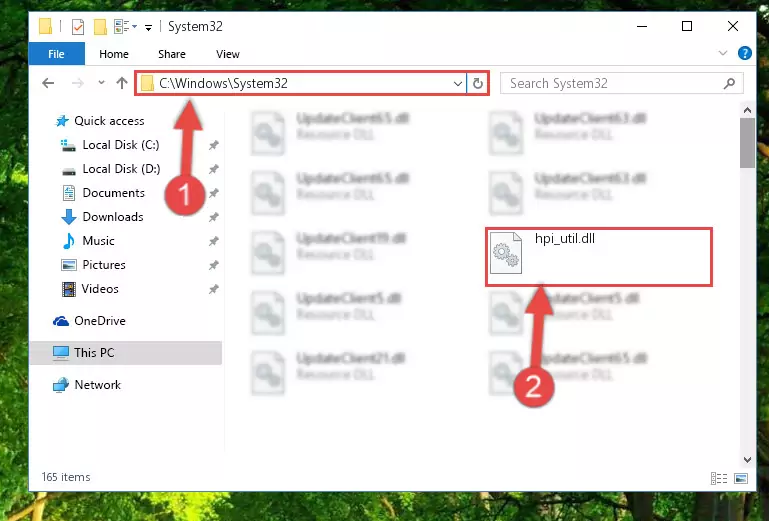The height and width of the screenshot is (521, 769).
Task: Switch to Details view icon in status bar
Action: click(x=718, y=478)
